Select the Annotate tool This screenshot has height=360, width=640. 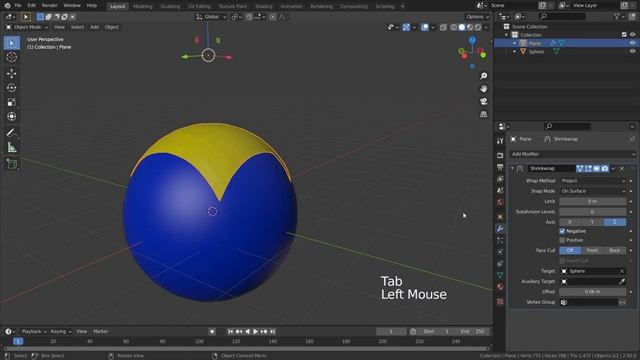tap(11, 133)
